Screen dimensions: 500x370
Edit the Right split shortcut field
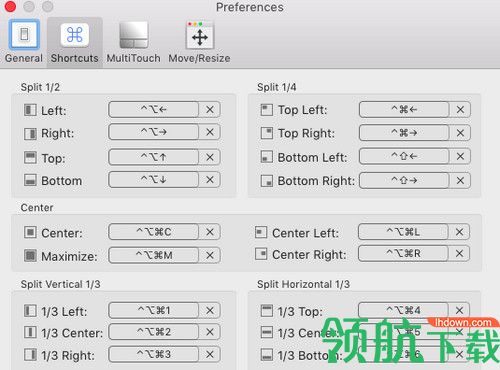click(x=154, y=132)
